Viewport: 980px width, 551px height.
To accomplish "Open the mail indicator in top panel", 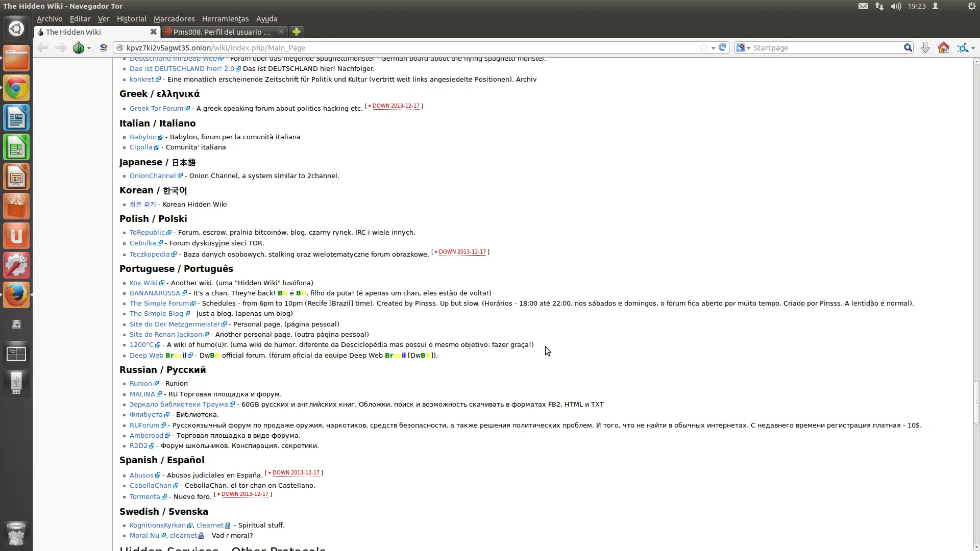I will pyautogui.click(x=863, y=6).
